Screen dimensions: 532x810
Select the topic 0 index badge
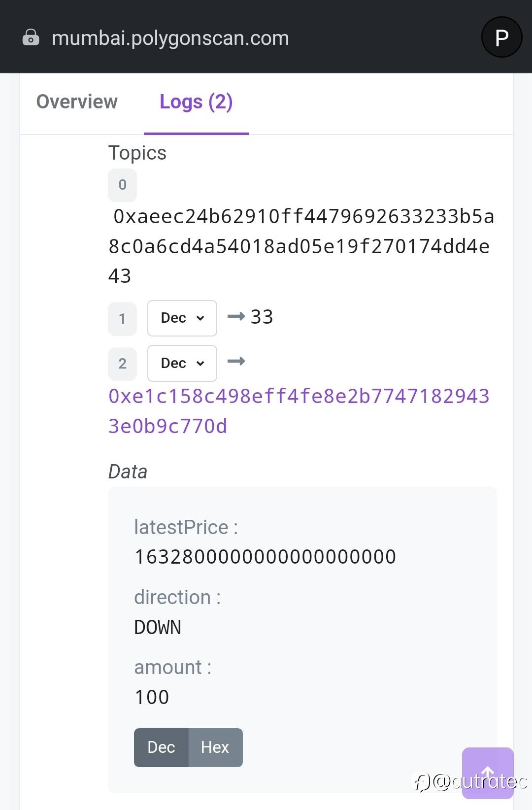[122, 185]
